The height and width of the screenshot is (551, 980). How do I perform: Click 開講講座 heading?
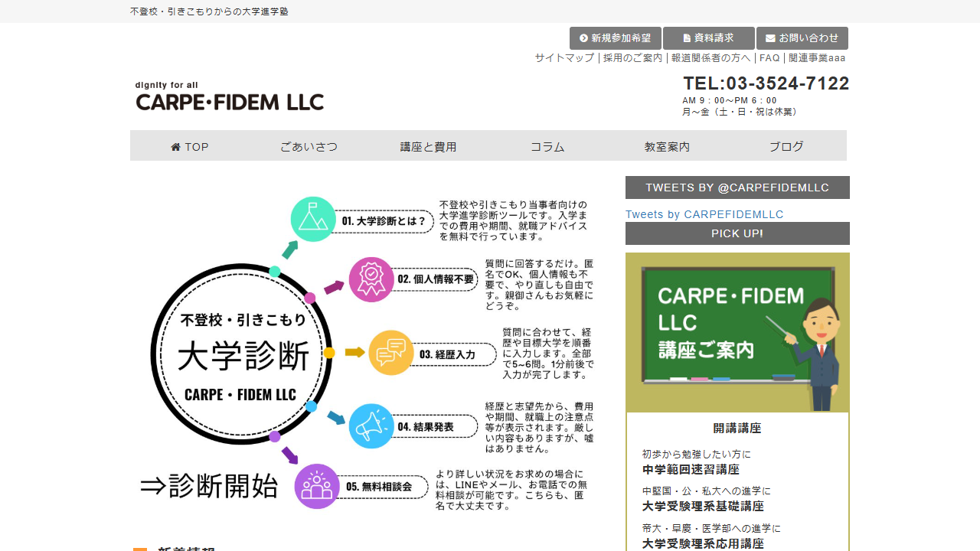coord(737,429)
